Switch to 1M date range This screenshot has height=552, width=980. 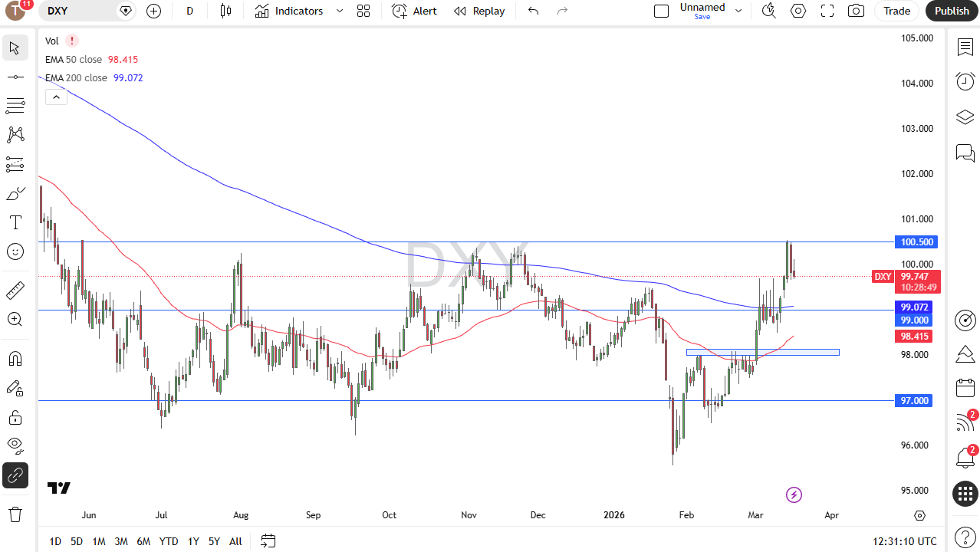coord(99,541)
